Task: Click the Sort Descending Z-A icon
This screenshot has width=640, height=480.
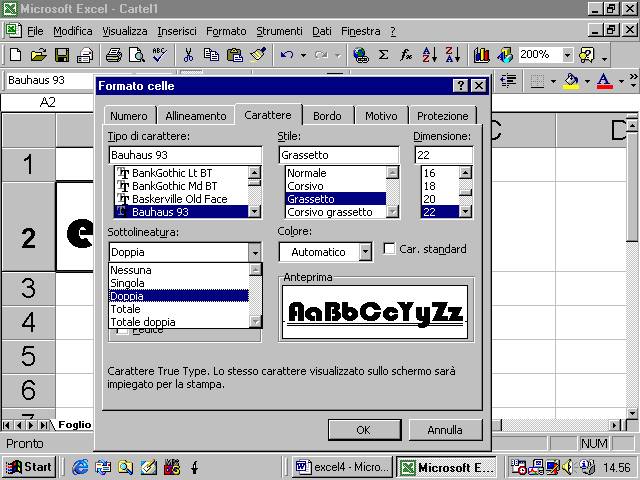Action: 453,55
